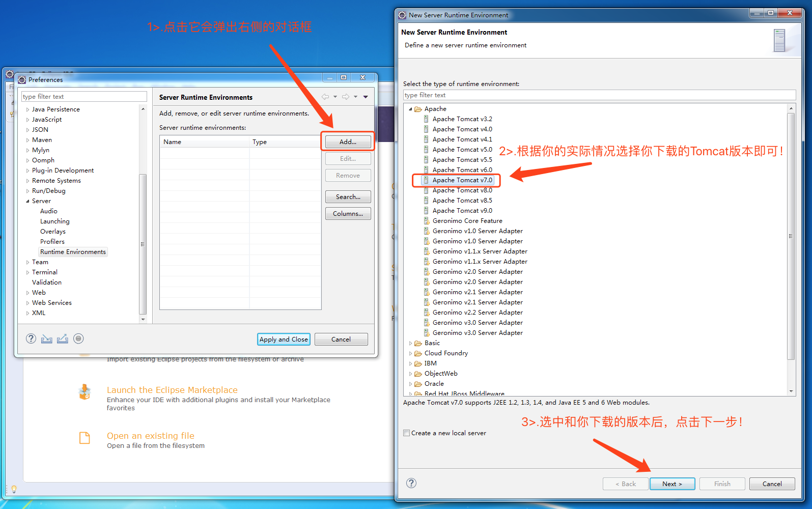Viewport: 812px width, 509px height.
Task: Click the Next > button
Action: 672,484
